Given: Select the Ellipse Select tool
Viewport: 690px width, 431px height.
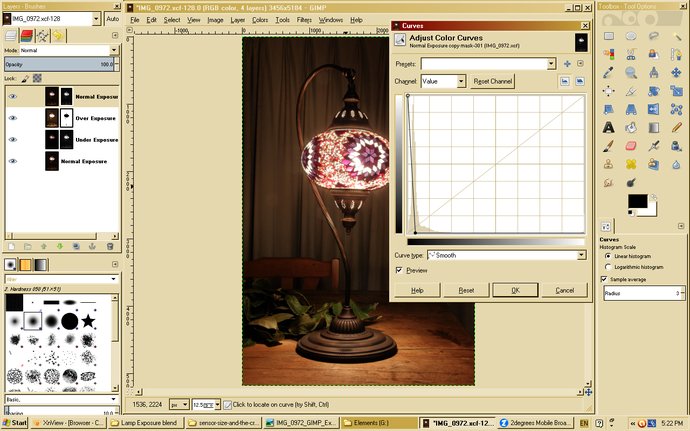Looking at the screenshot, I should [x=632, y=37].
